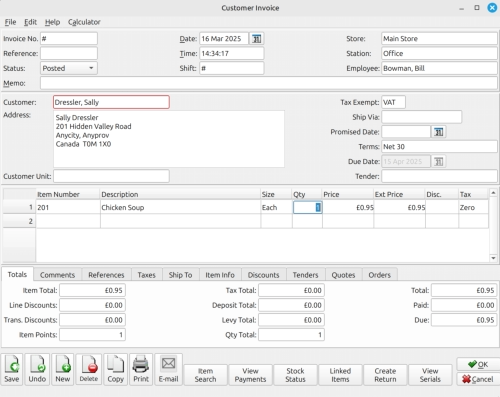The image size is (500, 397).
Task: Click the Reference input field
Action: coord(69,53)
